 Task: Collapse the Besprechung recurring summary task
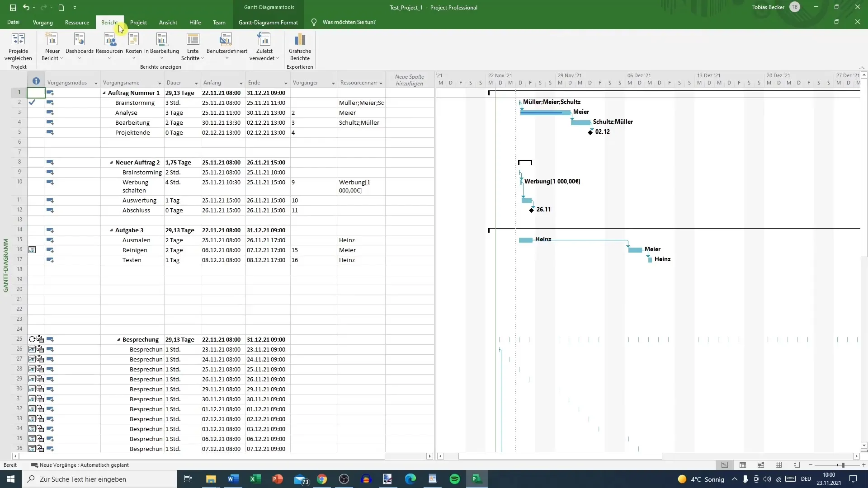118,340
